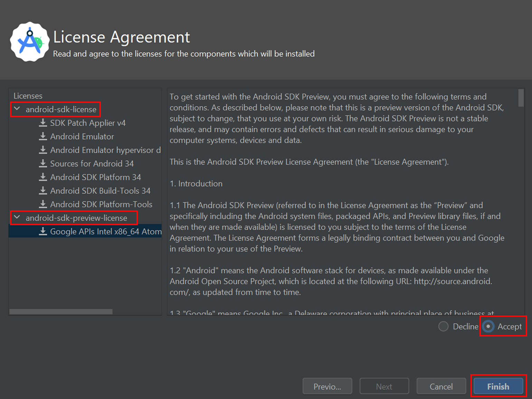Click download icon beside Google APIs Intel x86_64
Screen dimensions: 532x399
coord(43,231)
